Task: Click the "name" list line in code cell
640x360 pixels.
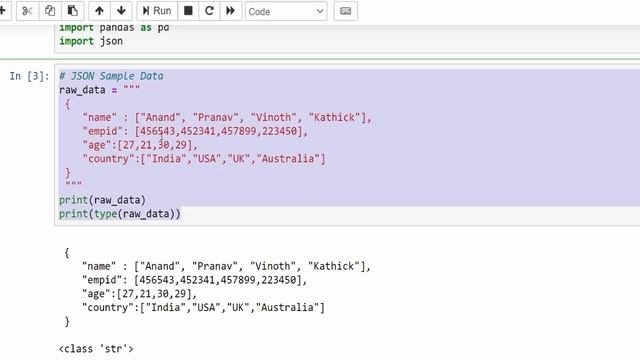Action: coord(227,118)
